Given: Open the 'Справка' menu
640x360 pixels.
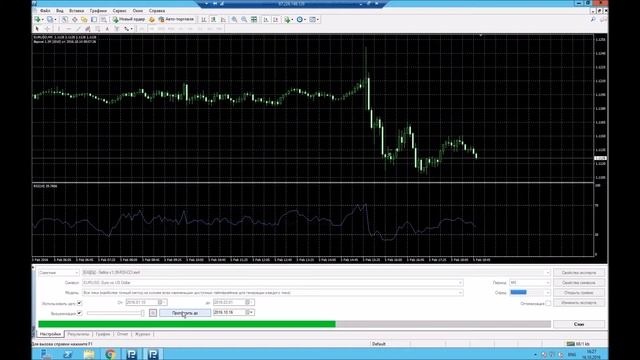Looking at the screenshot, I should click(157, 11).
